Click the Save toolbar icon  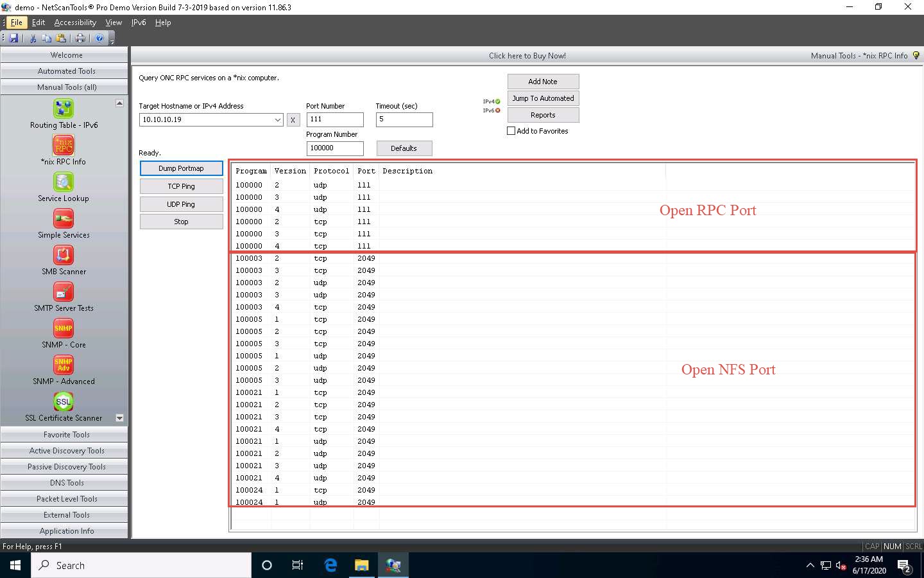tap(13, 39)
